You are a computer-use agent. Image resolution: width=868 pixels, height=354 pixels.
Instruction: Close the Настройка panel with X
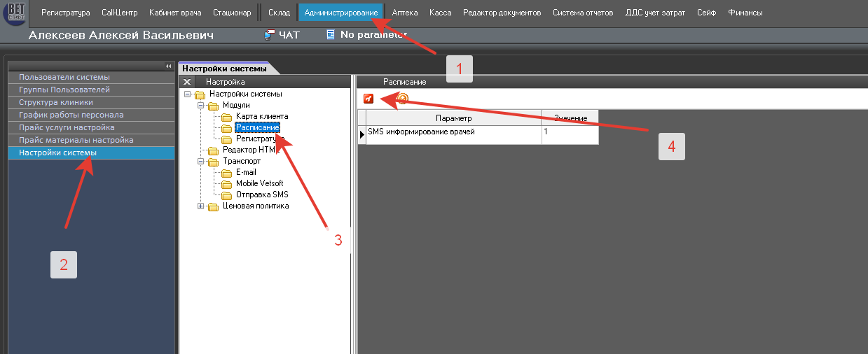[186, 83]
